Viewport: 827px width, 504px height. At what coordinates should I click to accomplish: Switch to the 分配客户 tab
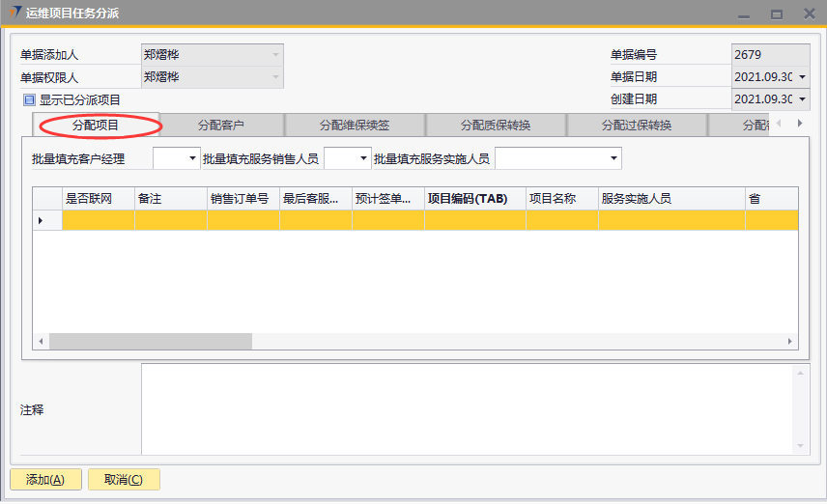click(221, 125)
